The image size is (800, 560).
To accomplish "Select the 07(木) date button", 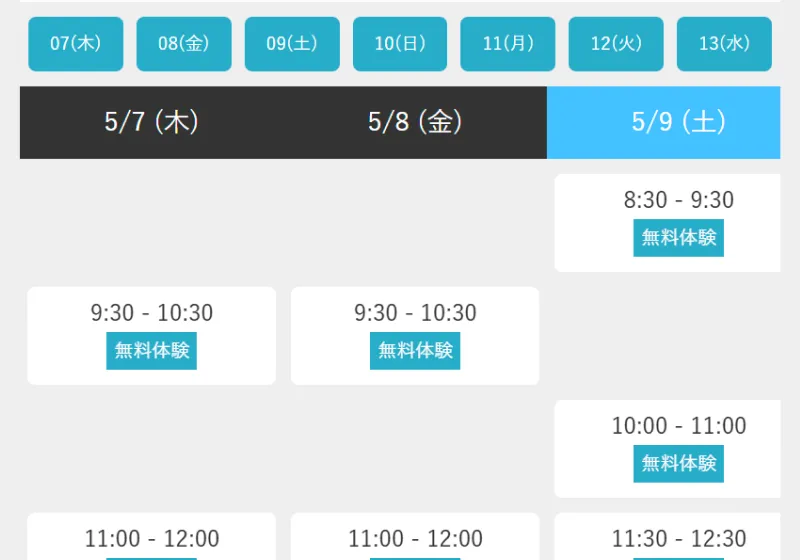I will (76, 44).
